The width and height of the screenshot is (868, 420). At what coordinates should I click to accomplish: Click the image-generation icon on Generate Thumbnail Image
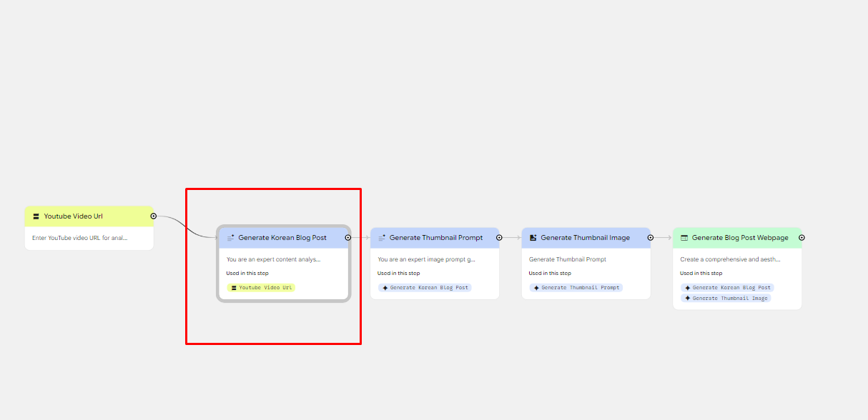(533, 238)
